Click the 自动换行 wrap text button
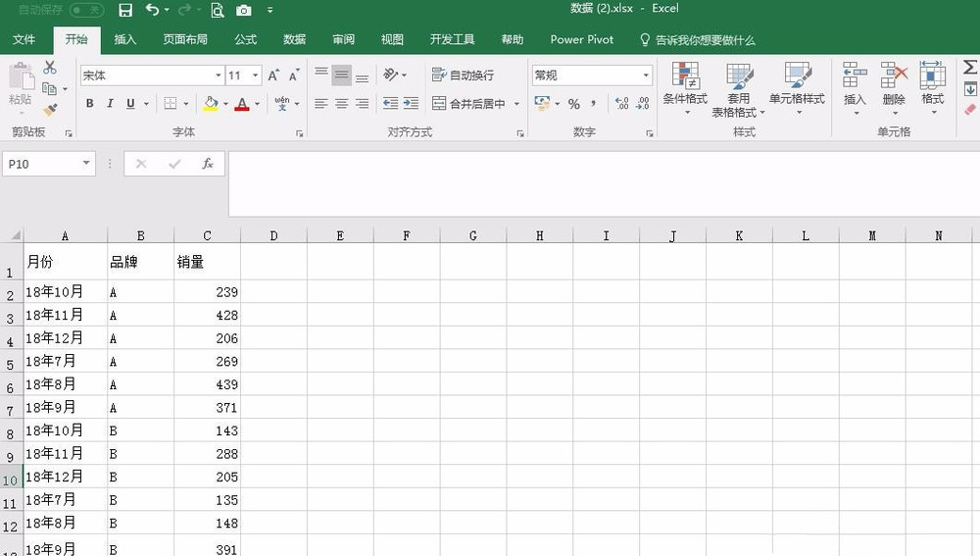The image size is (980, 556). 463,76
